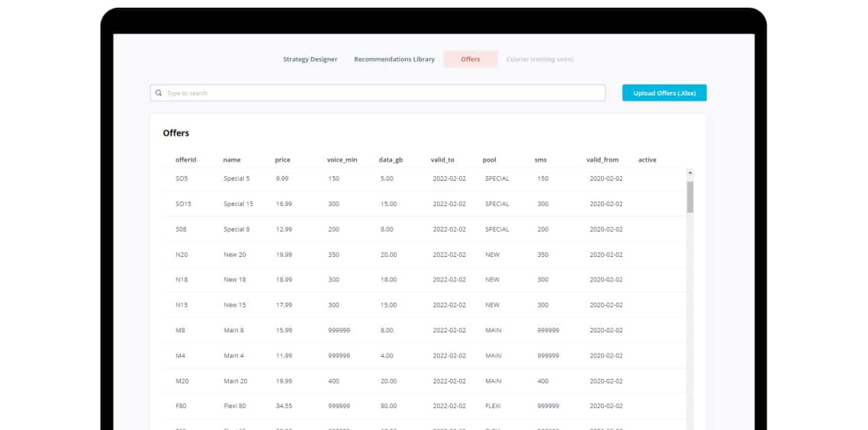868x430 pixels.
Task: Click the offers table scrollbar thumb
Action: pyautogui.click(x=690, y=197)
